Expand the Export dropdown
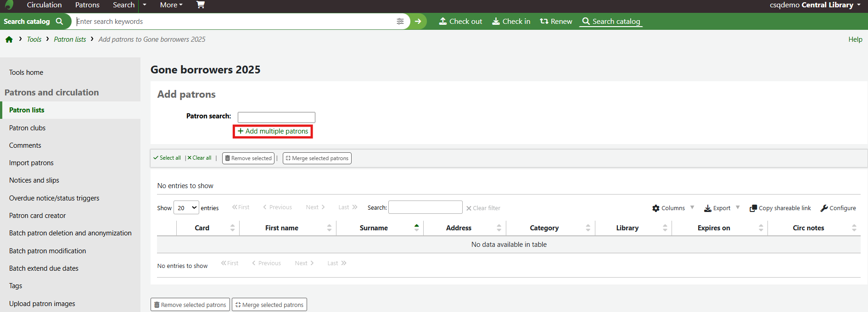 point(722,208)
